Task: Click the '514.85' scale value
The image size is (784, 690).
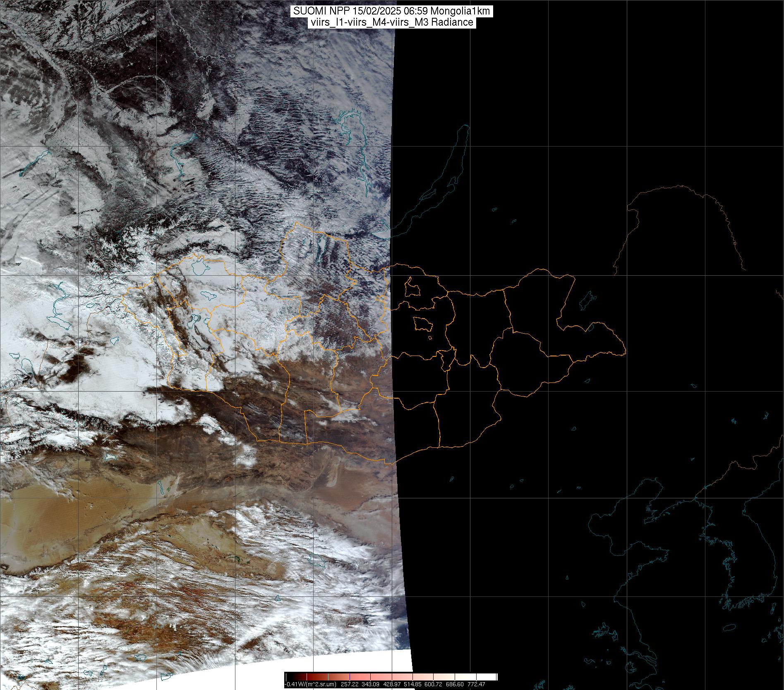Action: [x=412, y=684]
